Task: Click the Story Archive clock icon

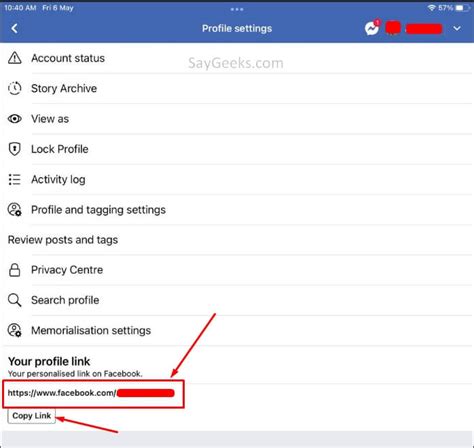Action: click(x=15, y=88)
